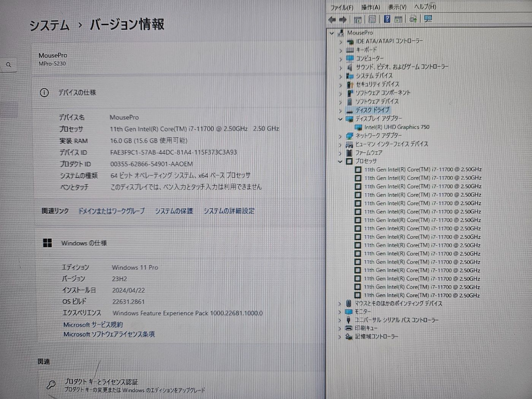Expand the コンピューター node chevron
This screenshot has height=399, width=532.
point(340,59)
